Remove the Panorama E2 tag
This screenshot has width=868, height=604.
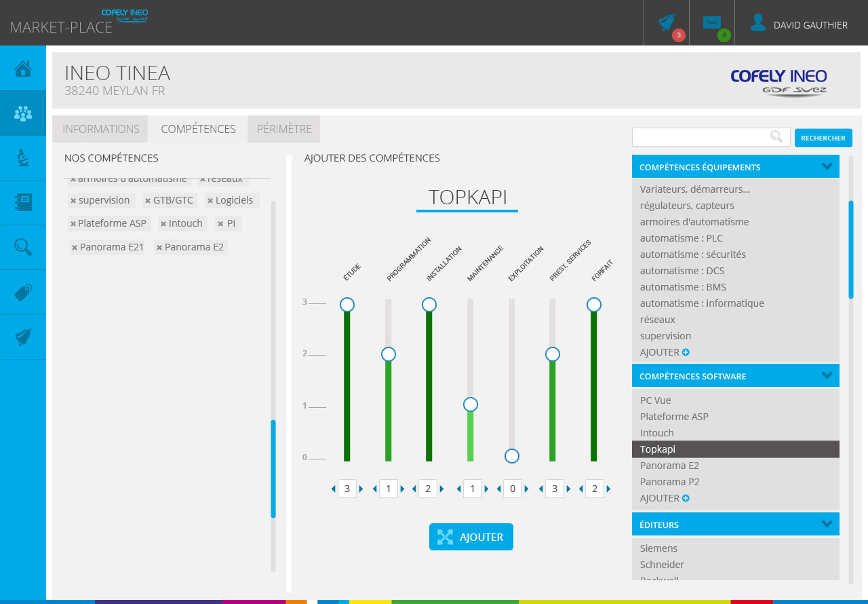[x=159, y=248]
